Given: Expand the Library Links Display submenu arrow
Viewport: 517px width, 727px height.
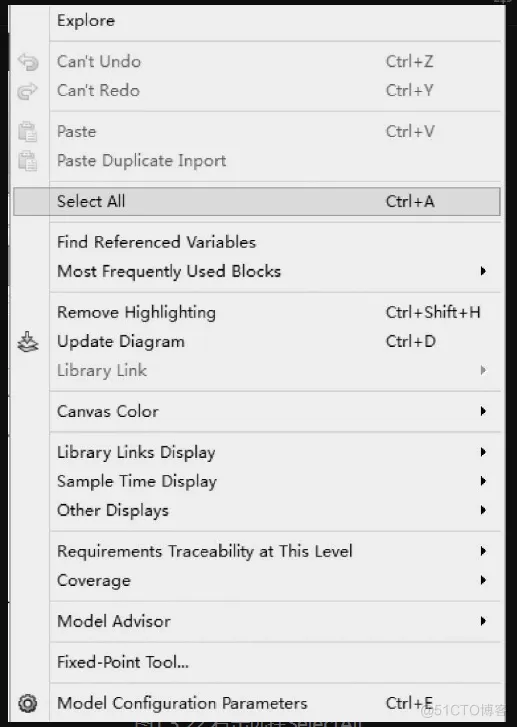Looking at the screenshot, I should (483, 452).
